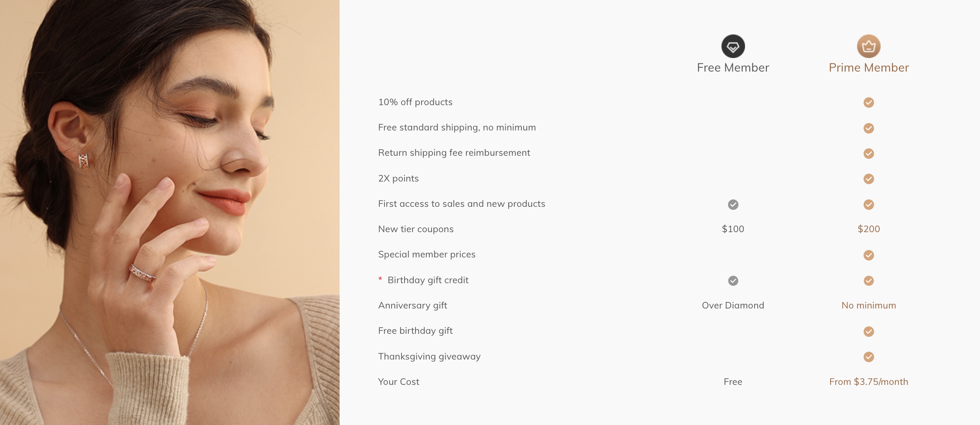Click the No minimum anniversary gift text
Screen dimensions: 980x425
(x=868, y=305)
